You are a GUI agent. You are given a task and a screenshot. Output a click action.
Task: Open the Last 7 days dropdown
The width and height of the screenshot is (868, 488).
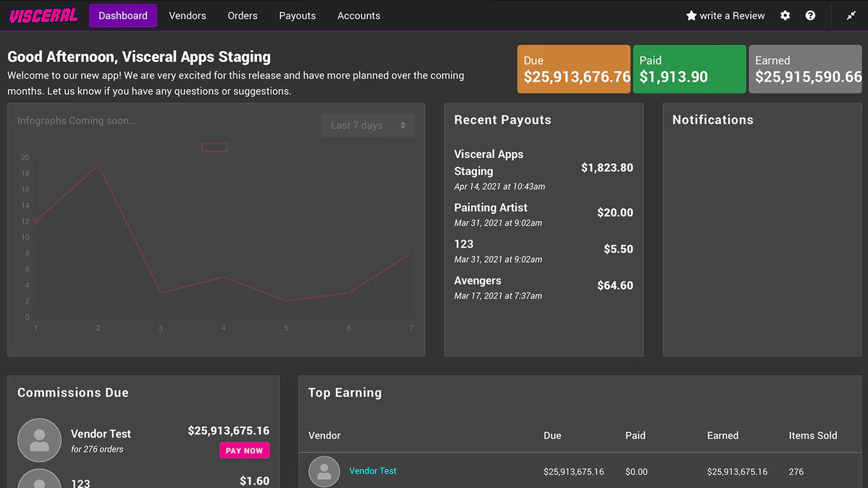coord(368,125)
